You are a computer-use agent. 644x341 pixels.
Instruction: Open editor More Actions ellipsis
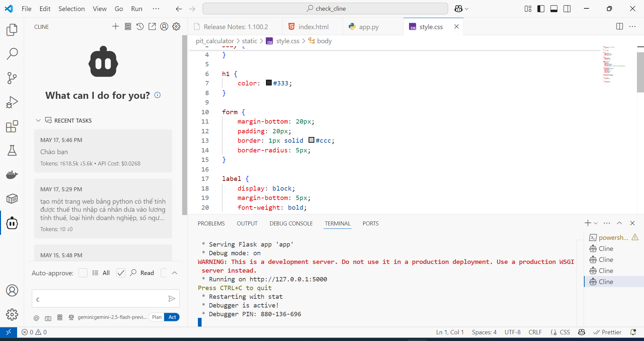633,26
